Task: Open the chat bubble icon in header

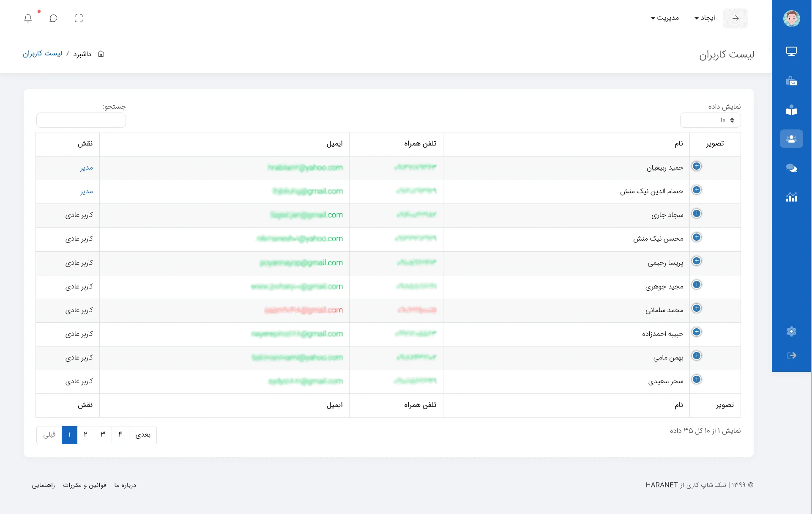Action: 53,18
